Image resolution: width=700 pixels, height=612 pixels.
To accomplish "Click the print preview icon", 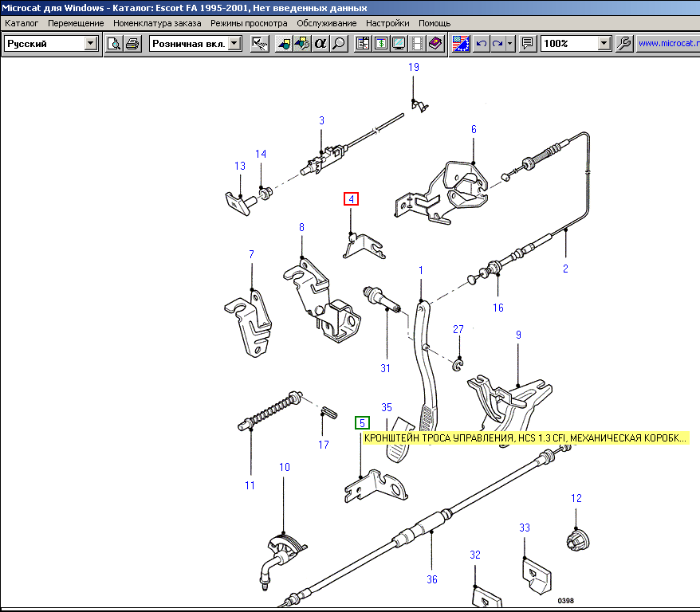I will point(115,44).
